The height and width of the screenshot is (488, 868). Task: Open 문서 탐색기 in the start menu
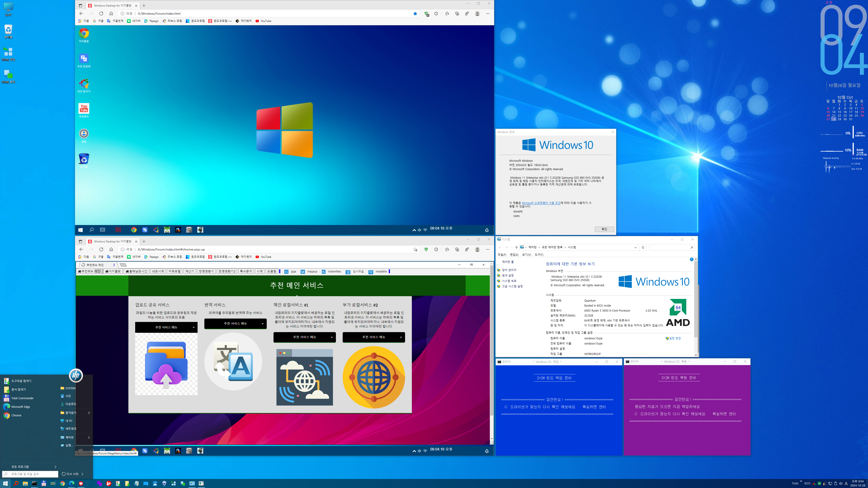pos(15,389)
